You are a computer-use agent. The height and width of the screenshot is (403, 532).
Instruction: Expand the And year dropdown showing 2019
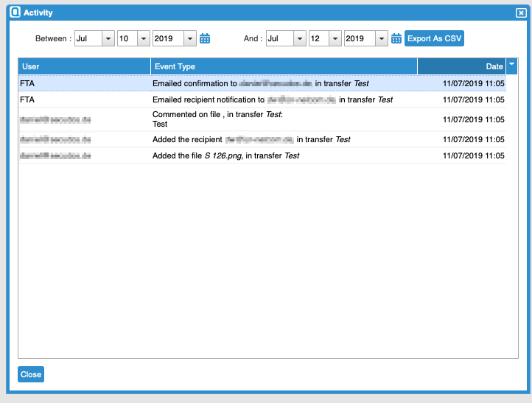pyautogui.click(x=382, y=38)
